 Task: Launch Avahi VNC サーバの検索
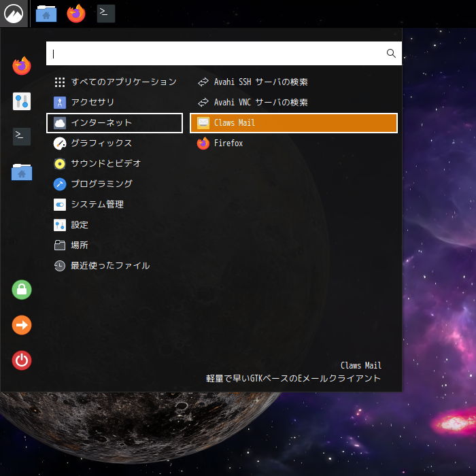(x=294, y=102)
